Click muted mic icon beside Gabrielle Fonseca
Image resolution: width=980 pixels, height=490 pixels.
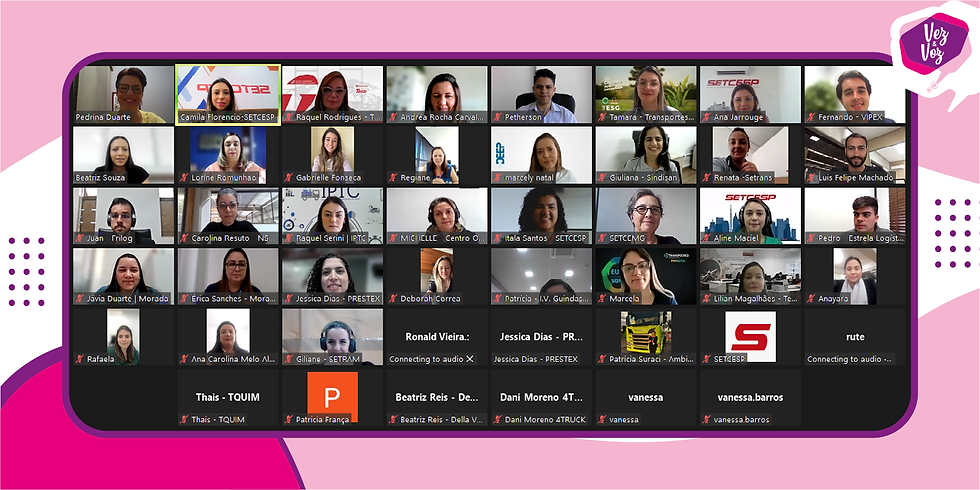click(x=288, y=178)
